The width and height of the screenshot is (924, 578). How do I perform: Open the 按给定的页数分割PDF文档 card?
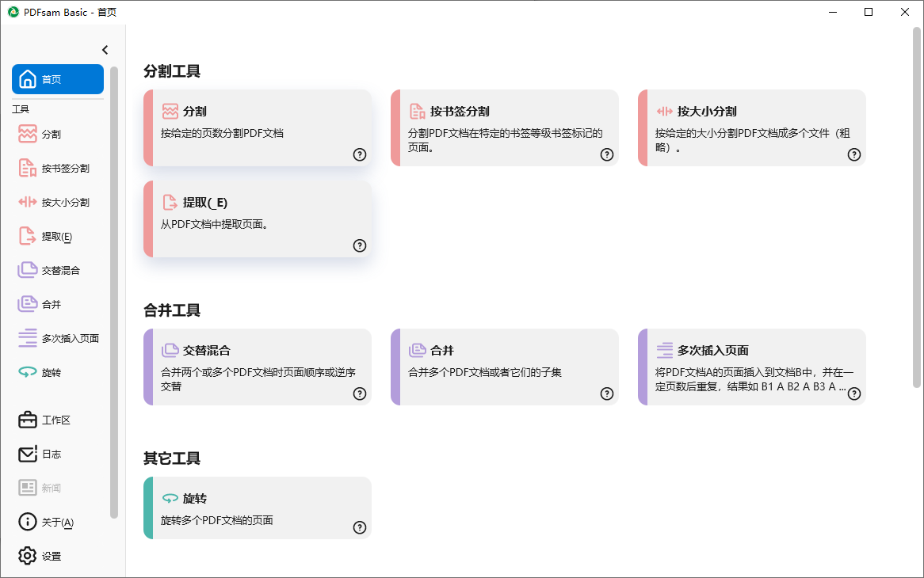tap(258, 127)
